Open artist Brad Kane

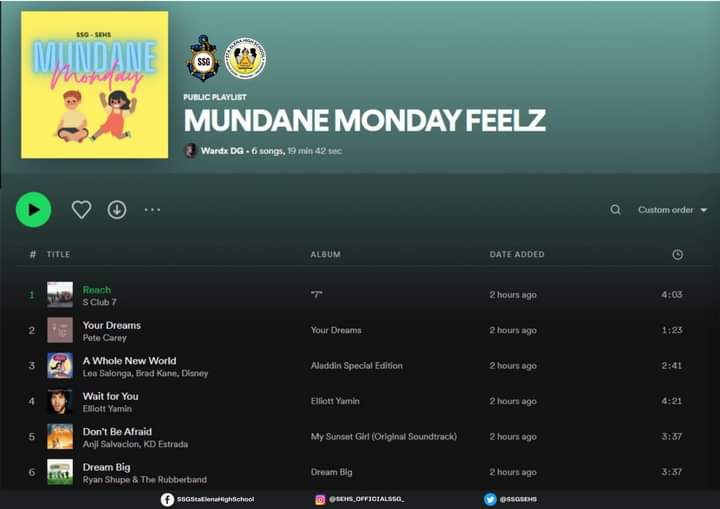click(157, 373)
